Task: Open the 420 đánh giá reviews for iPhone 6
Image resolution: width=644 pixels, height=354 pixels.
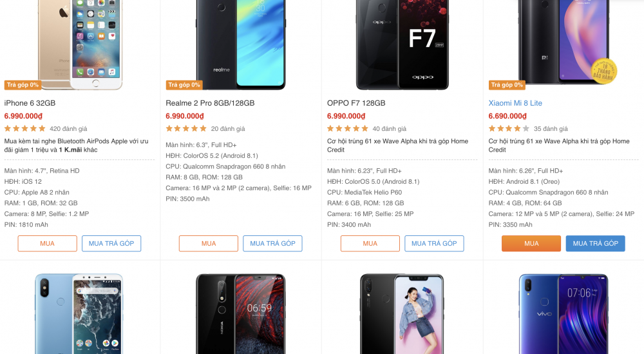Action: (x=68, y=129)
